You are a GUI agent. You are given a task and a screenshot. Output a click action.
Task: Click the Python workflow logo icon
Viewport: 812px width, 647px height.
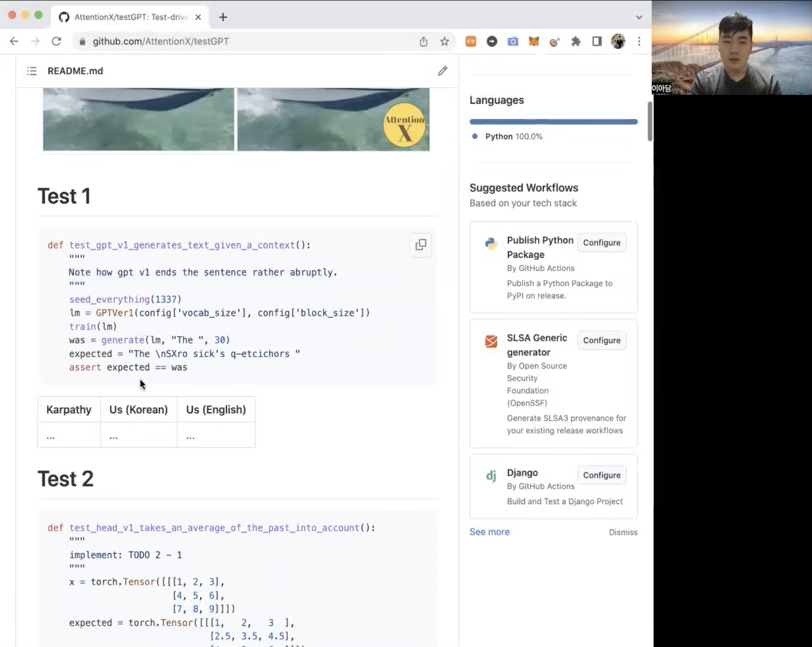(x=491, y=243)
